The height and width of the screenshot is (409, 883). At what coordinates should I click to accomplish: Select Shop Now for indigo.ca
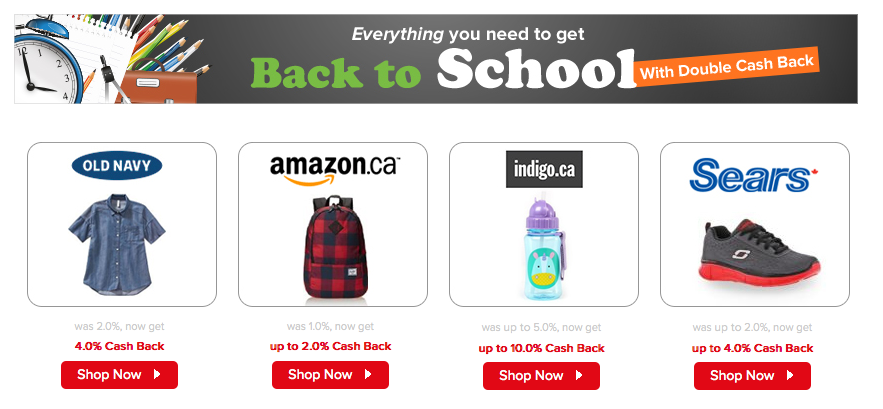541,376
